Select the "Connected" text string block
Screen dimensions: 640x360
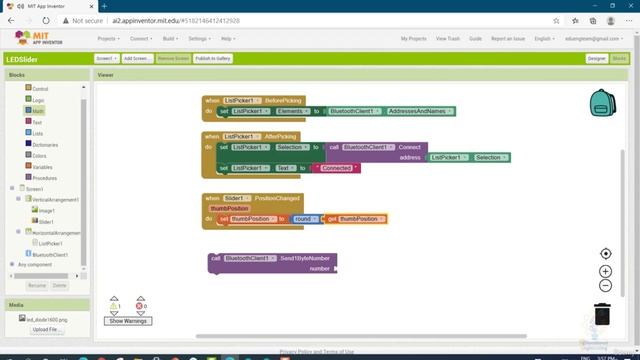336,168
